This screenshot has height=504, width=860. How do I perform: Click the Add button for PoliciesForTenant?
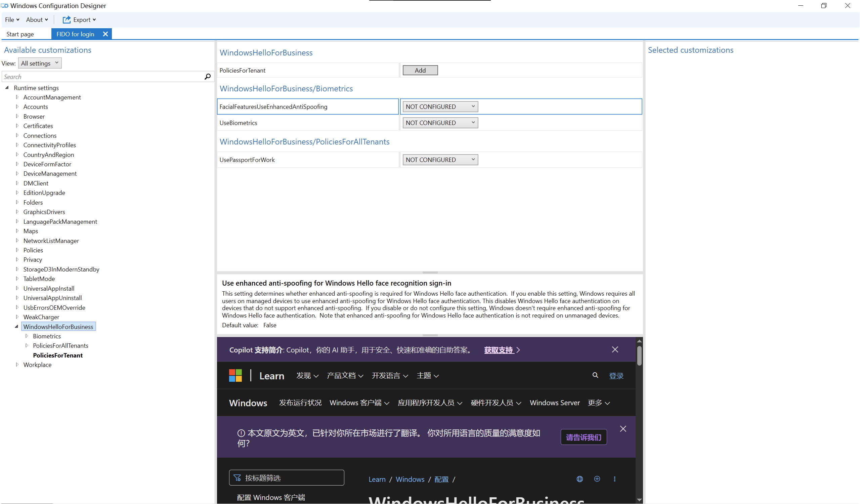420,70
